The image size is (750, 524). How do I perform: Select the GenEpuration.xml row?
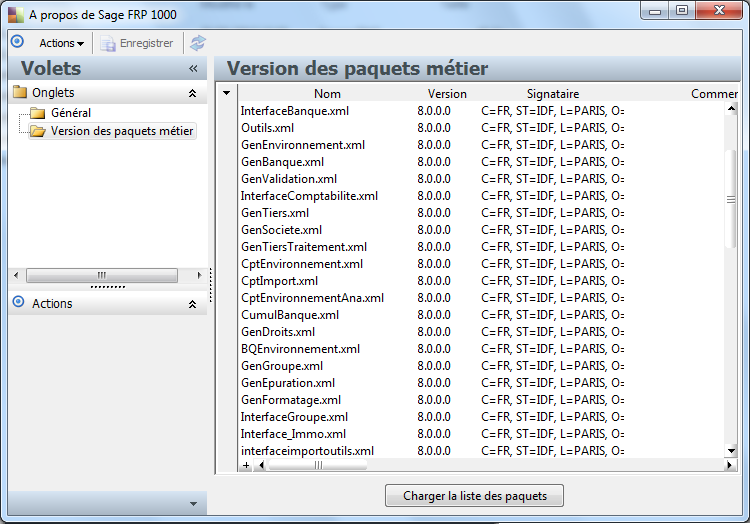[481, 383]
